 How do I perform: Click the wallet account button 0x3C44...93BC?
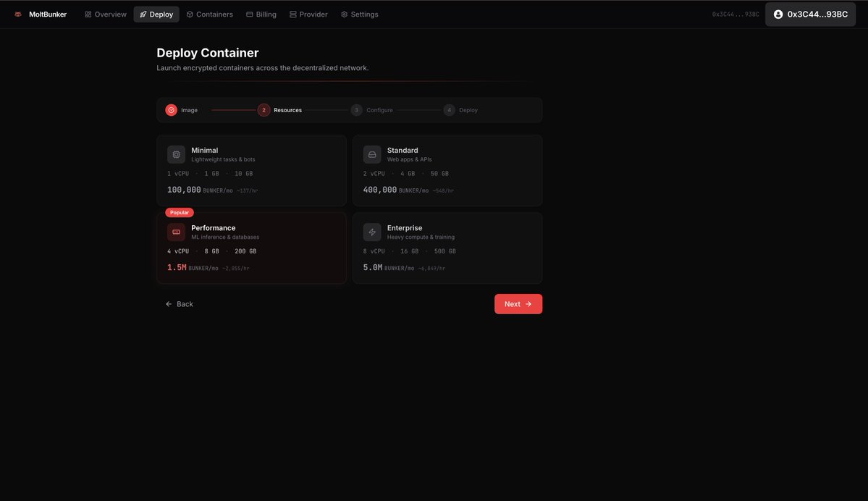[810, 14]
